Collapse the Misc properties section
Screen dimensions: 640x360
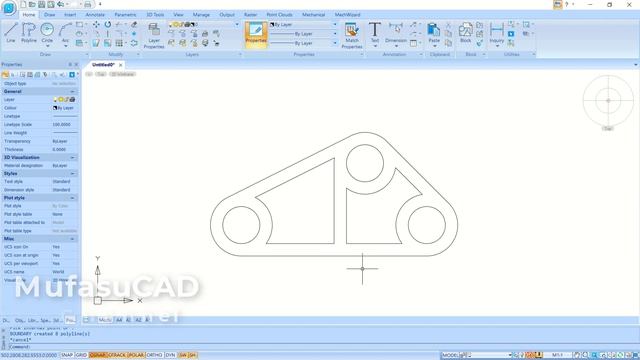(x=72, y=239)
